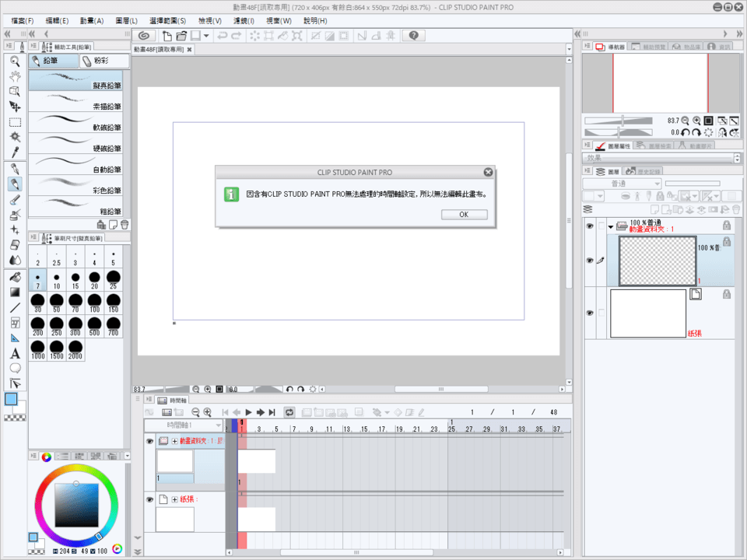The width and height of the screenshot is (747, 560).
Task: Toggle loop playback button
Action: 289,412
